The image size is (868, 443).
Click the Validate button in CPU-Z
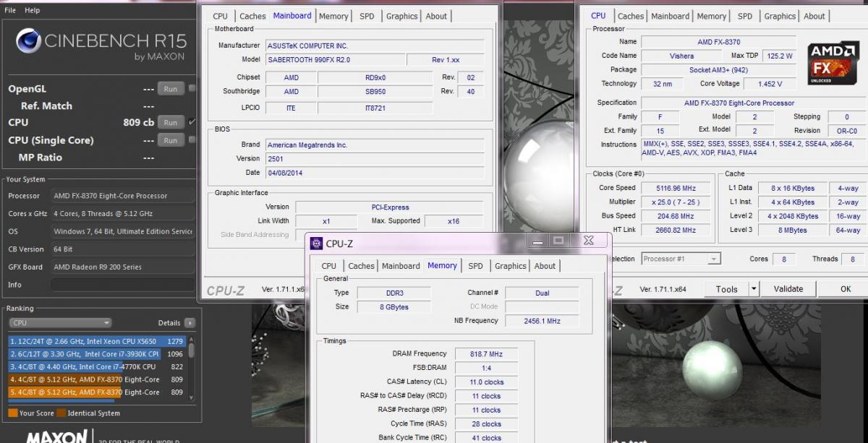[788, 289]
